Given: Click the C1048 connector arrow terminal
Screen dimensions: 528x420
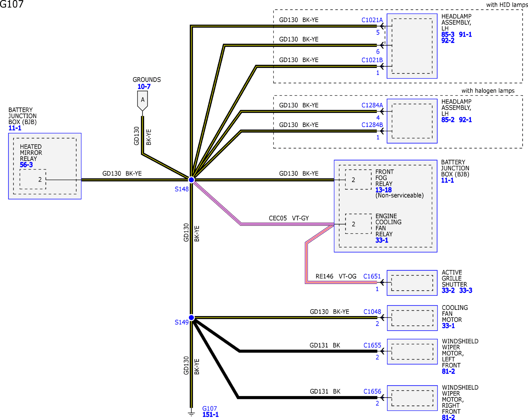Looking at the screenshot, I should (382, 317).
